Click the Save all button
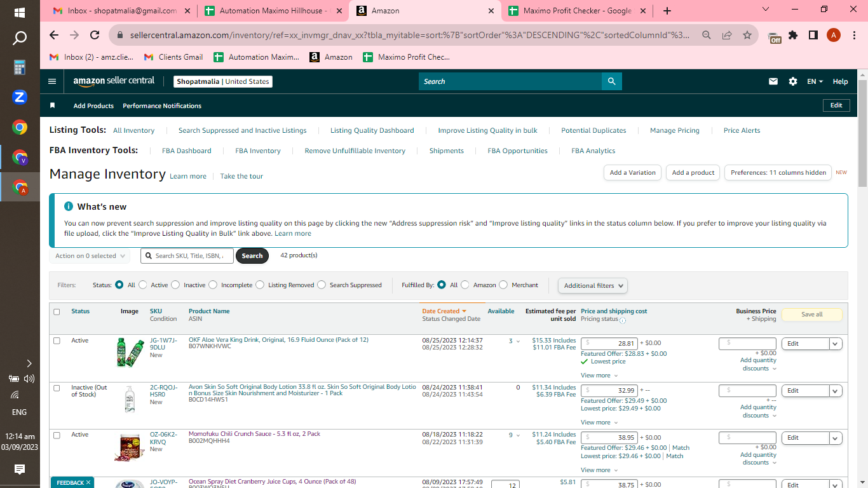868x488 pixels. [811, 315]
